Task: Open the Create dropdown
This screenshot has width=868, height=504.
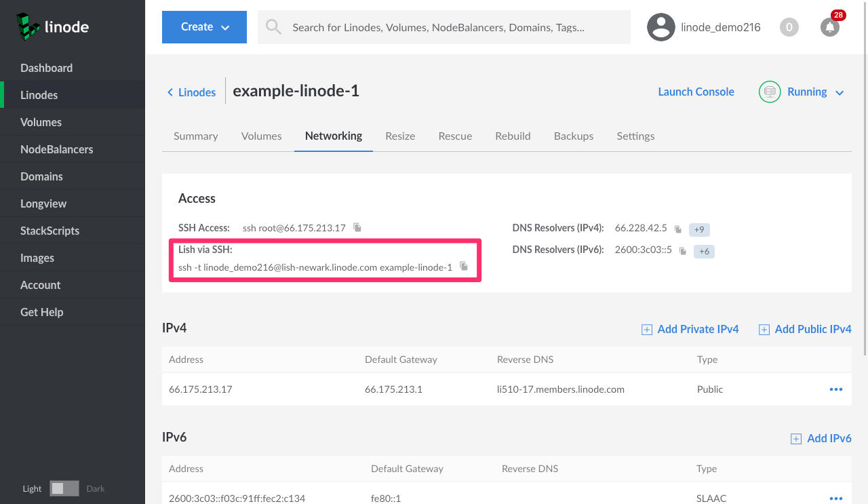Action: 204,27
